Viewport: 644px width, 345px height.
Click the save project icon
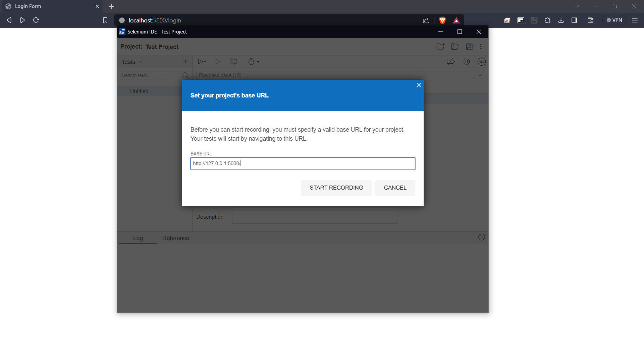[469, 47]
